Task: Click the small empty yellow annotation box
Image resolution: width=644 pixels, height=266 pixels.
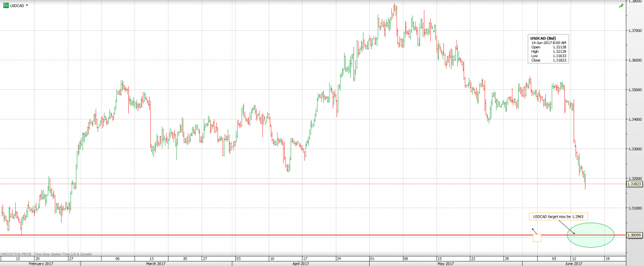Action: click(x=537, y=237)
